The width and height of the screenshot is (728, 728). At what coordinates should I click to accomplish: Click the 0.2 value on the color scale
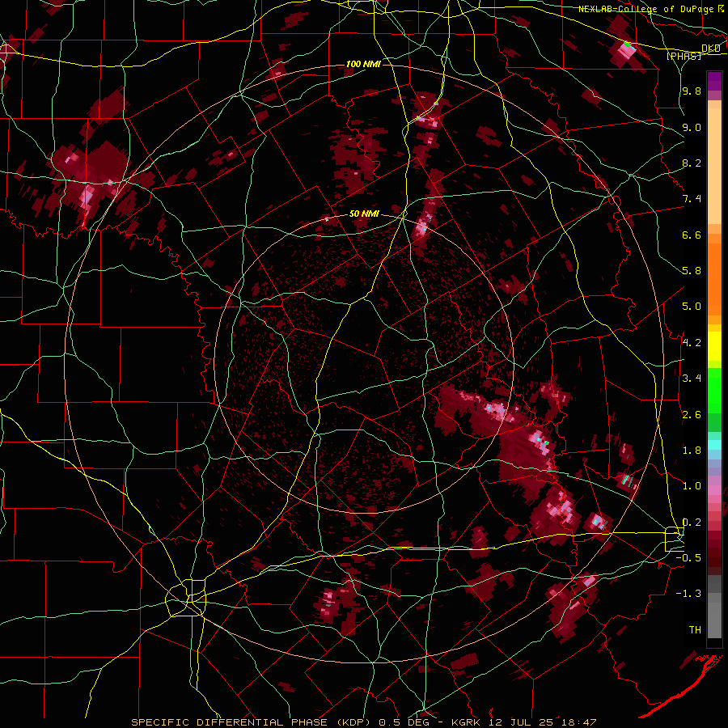coord(692,523)
